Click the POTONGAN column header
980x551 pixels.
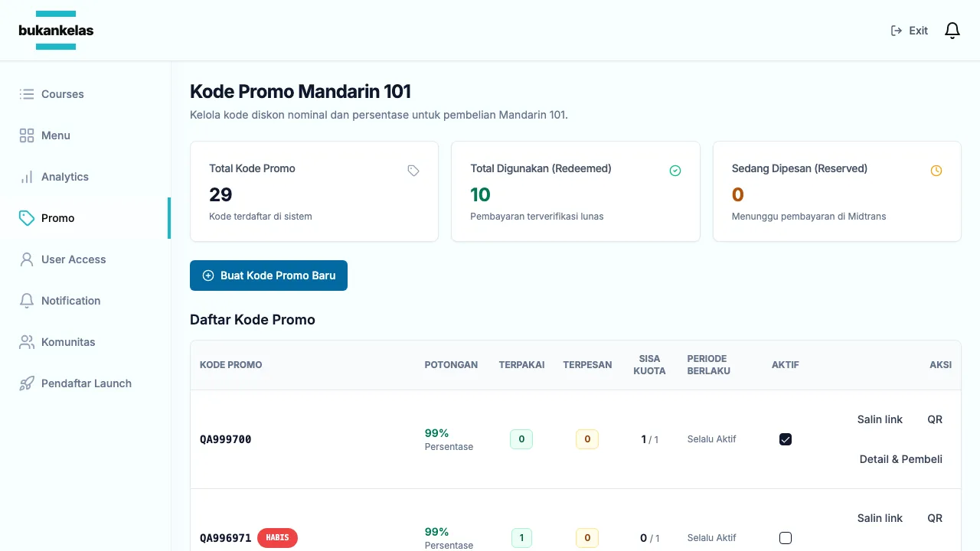[451, 365]
